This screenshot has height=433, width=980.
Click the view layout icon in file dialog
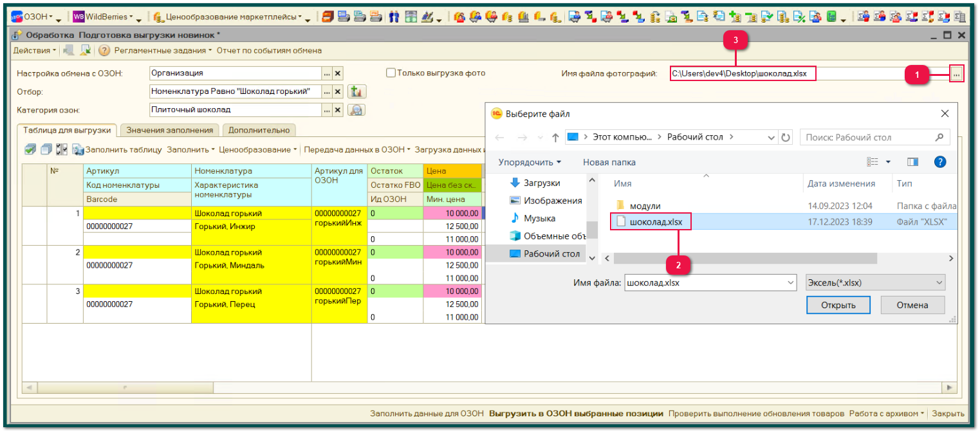click(873, 162)
